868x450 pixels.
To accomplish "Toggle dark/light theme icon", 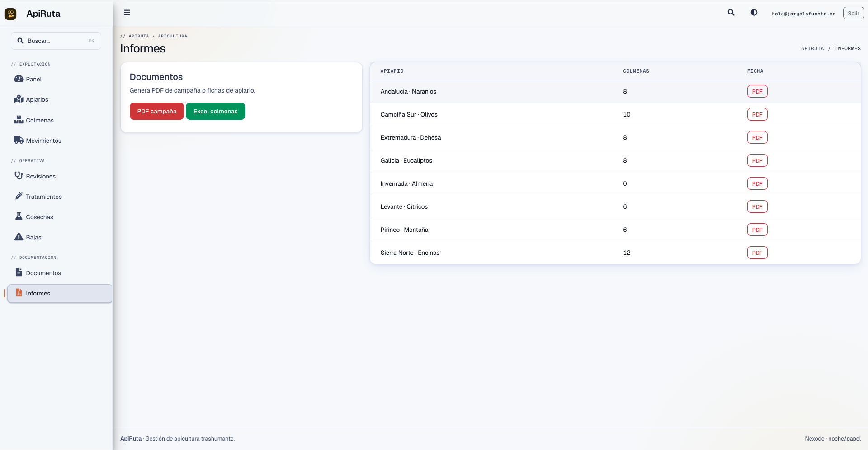I will 754,13.
